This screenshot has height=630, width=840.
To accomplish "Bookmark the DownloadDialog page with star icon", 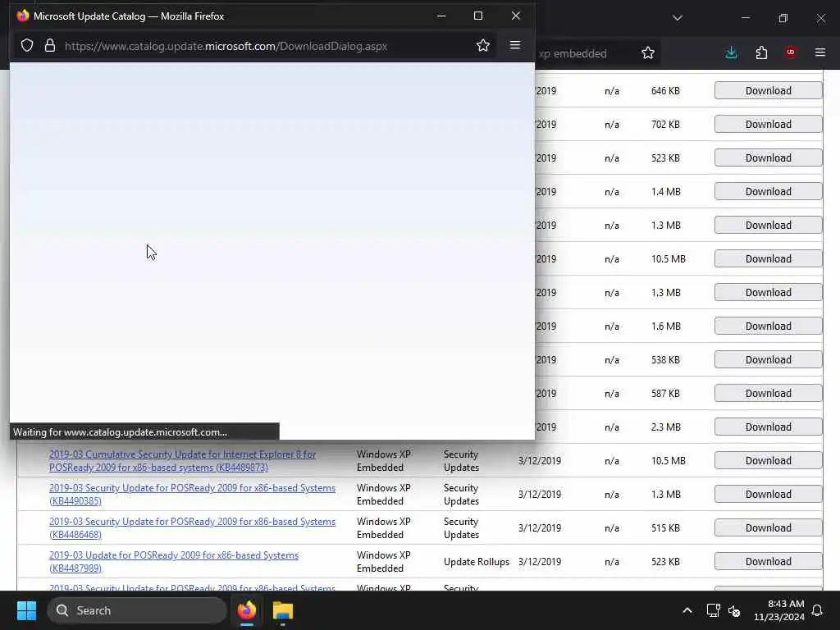I will 482,46.
